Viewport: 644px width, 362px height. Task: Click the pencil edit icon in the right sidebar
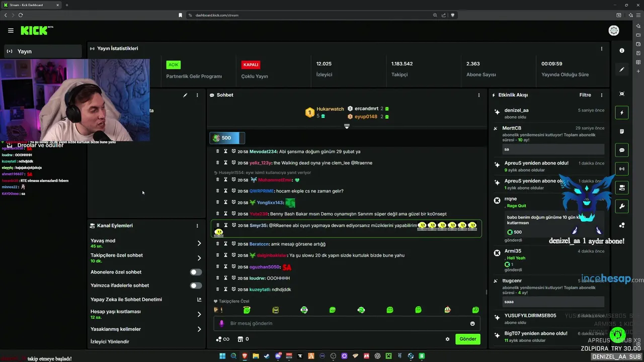(622, 69)
